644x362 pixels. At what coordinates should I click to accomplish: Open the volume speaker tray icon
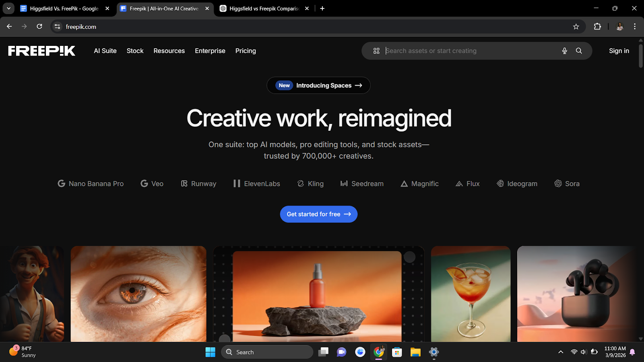click(x=584, y=352)
